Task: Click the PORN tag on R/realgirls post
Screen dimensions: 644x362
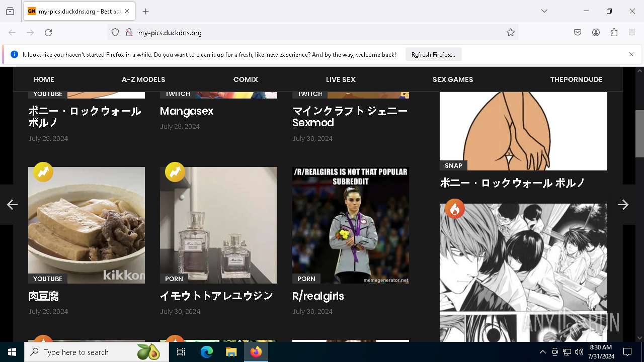Action: click(x=306, y=279)
